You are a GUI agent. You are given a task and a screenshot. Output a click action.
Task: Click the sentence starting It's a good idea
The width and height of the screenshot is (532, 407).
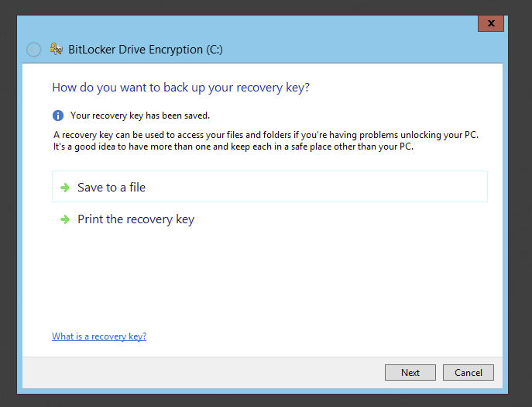232,146
